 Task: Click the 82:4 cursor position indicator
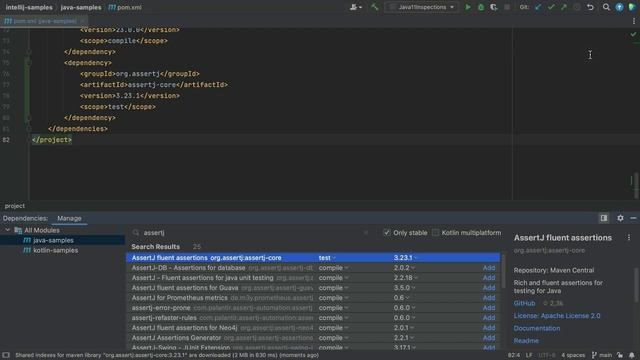(x=513, y=355)
